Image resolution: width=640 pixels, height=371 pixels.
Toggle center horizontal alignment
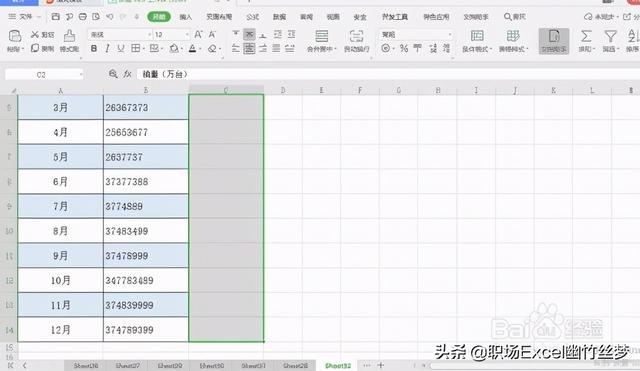point(249,49)
